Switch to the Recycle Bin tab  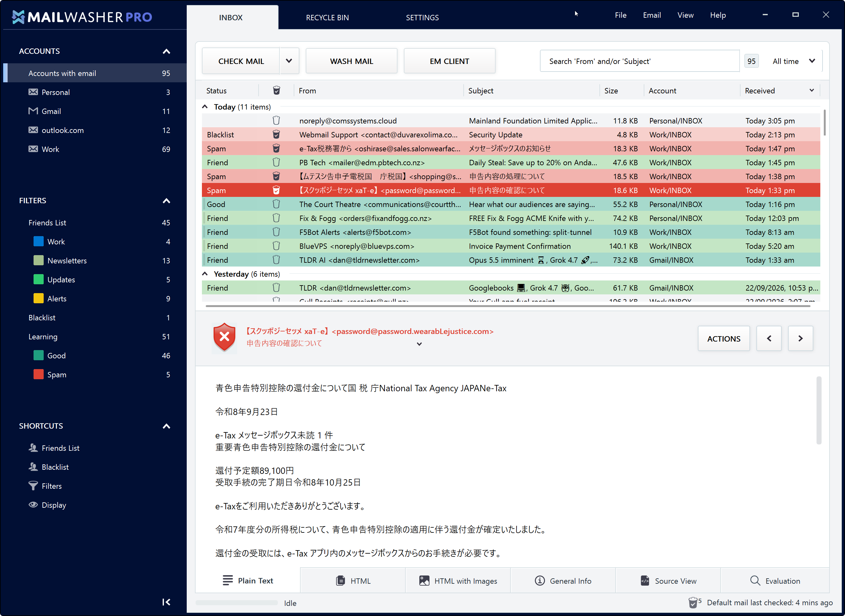click(x=327, y=17)
